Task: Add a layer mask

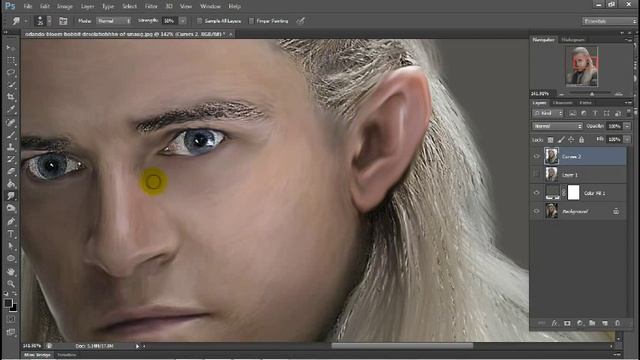Action: click(x=567, y=323)
